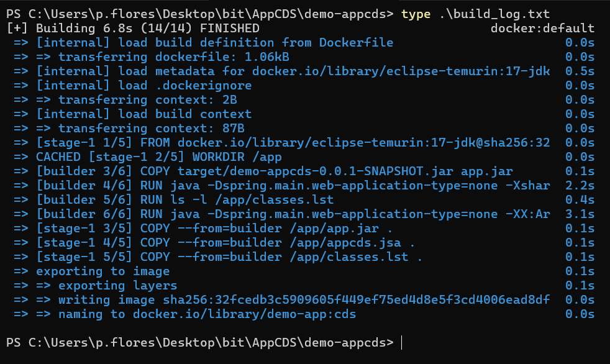Click the '[internal] load .dockerignore' line
The height and width of the screenshot is (364, 610).
point(144,86)
